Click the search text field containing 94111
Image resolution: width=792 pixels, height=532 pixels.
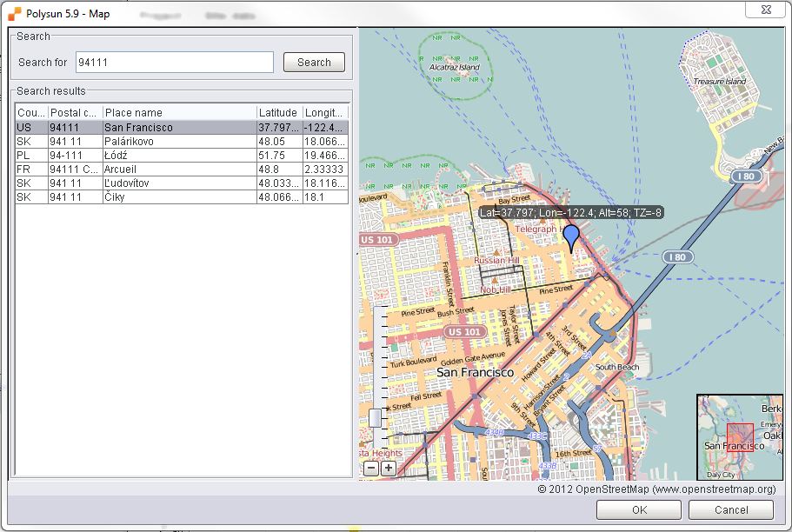174,63
